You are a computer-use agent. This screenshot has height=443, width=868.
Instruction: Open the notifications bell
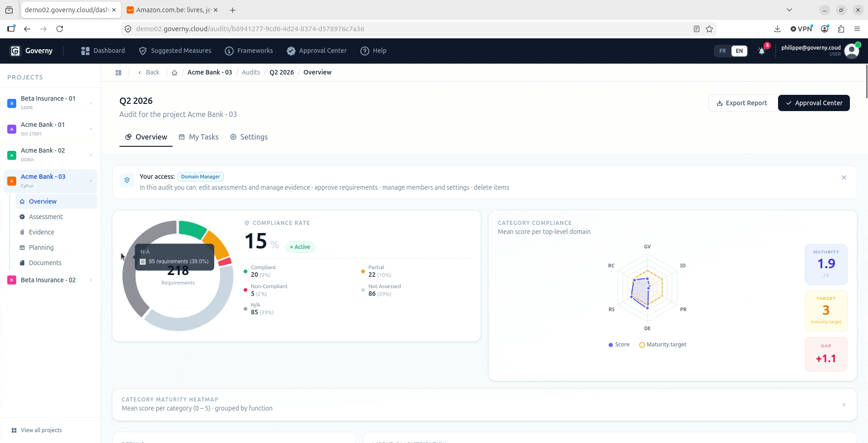pyautogui.click(x=762, y=51)
